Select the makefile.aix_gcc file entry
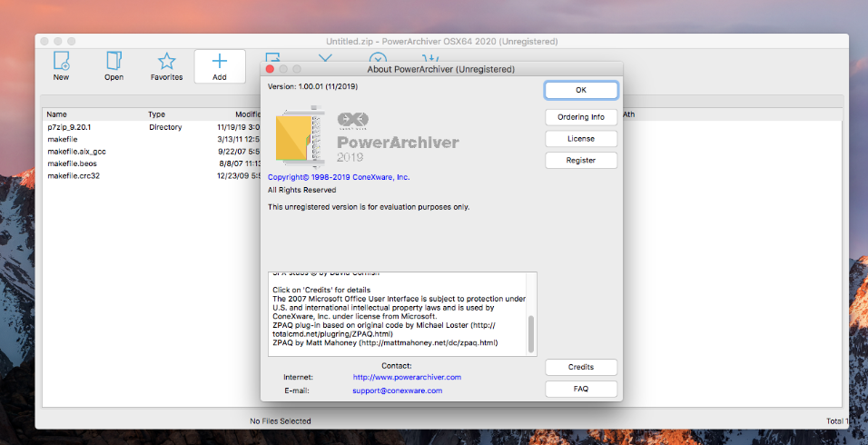Viewport: 868px width, 445px height. pyautogui.click(x=74, y=152)
